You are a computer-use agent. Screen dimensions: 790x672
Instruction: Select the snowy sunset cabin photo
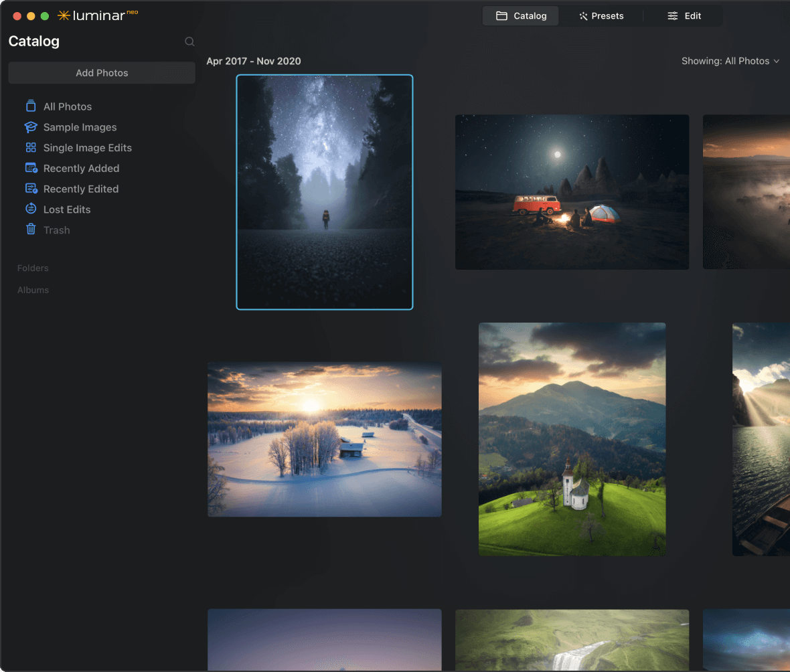click(325, 439)
